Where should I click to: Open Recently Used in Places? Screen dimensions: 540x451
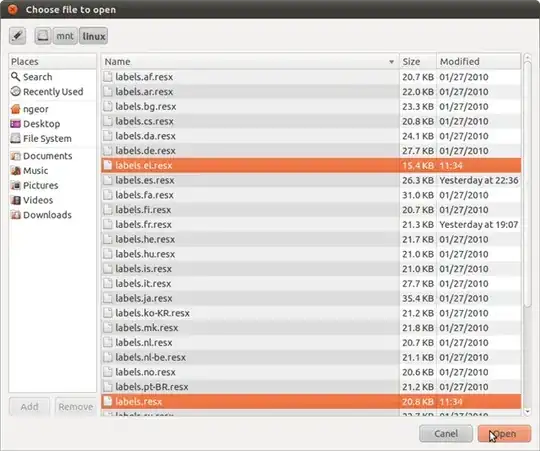[53, 92]
